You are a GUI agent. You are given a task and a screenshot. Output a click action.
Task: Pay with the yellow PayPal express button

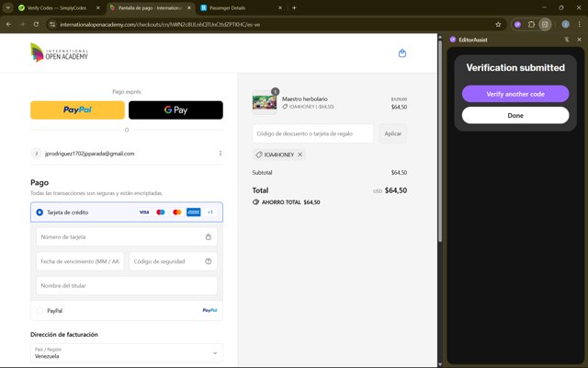point(77,109)
